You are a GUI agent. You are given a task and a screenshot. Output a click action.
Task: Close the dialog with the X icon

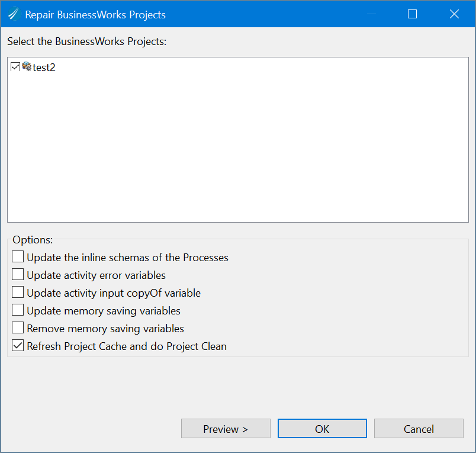[454, 14]
